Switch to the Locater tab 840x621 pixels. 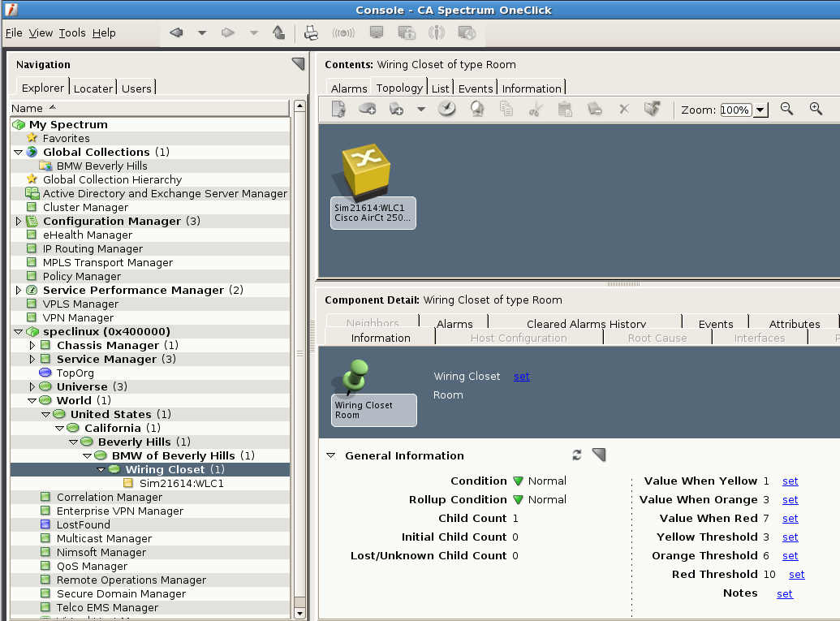pos(93,88)
